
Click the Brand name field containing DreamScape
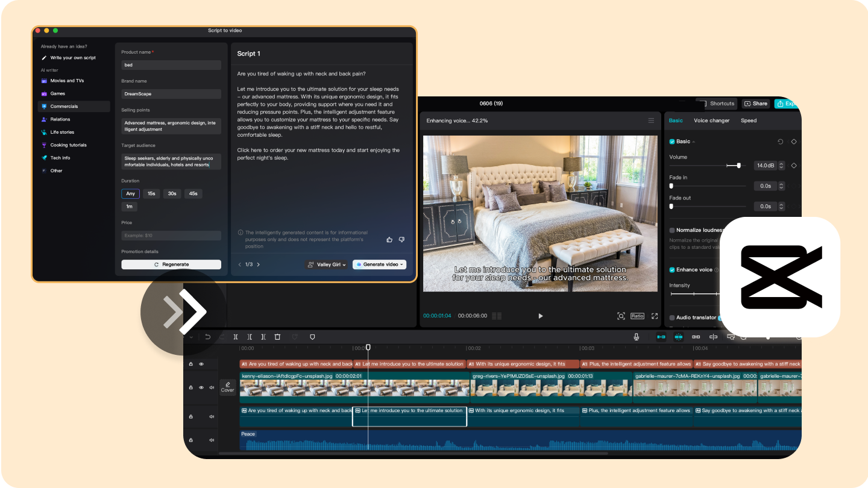click(x=171, y=94)
